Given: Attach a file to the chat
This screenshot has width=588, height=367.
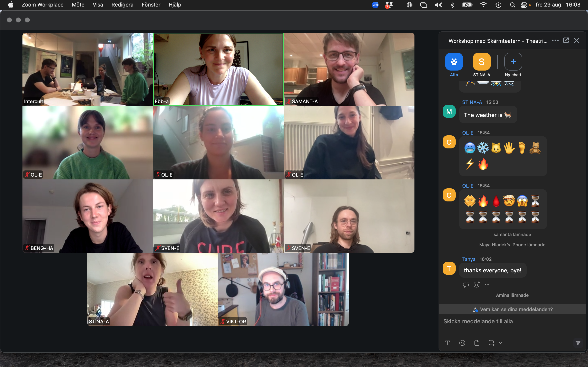Looking at the screenshot, I should point(477,343).
